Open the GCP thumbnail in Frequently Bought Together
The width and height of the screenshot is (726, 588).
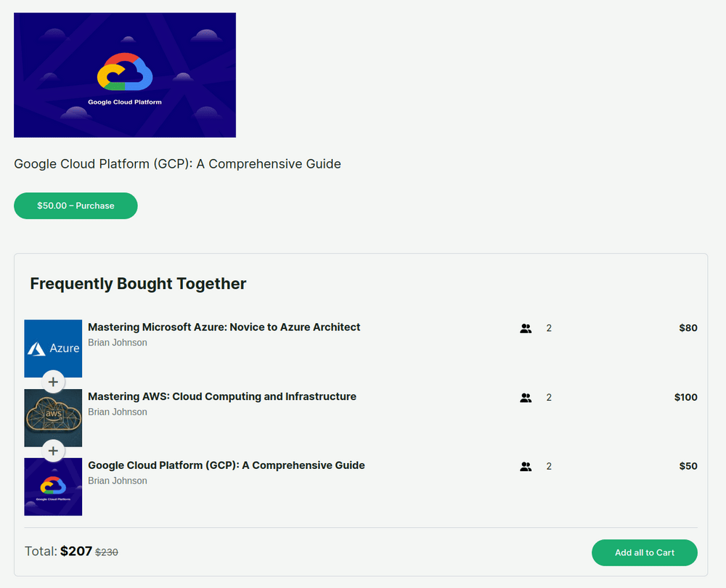point(53,486)
